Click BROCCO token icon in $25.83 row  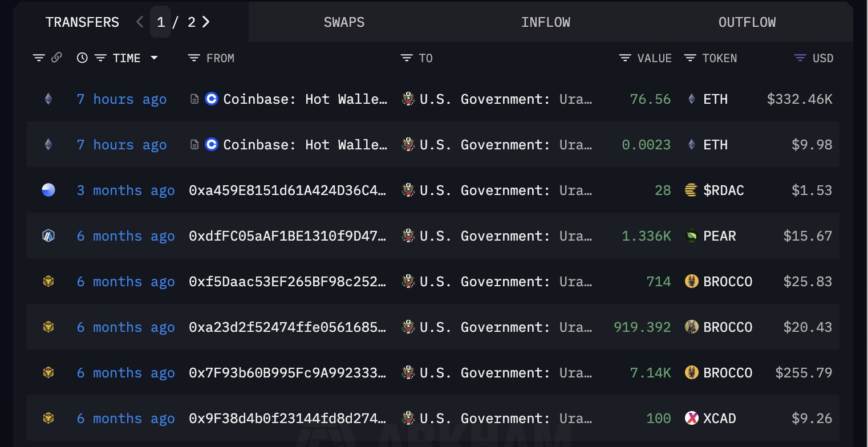[x=691, y=282]
